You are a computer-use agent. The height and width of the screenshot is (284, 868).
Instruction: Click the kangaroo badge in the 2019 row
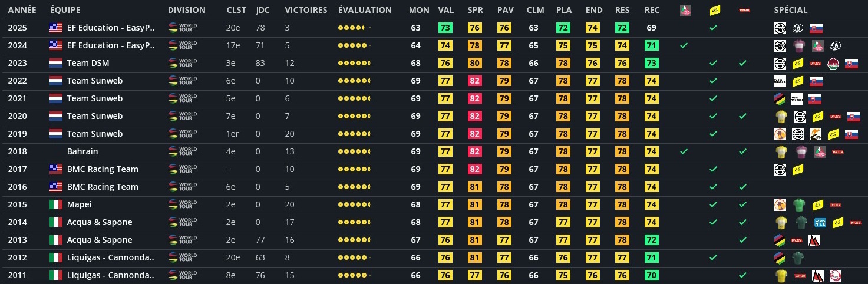(x=816, y=134)
